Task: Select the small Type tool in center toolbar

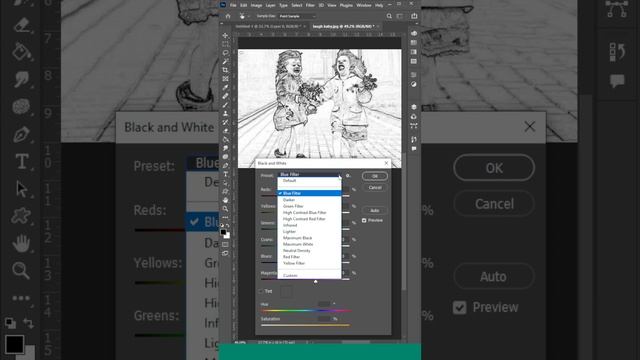Action: coord(225,174)
